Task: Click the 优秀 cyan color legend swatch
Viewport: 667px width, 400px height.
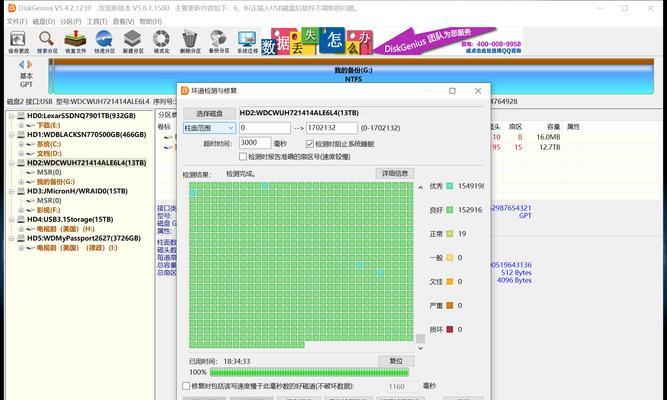Action: (450, 186)
